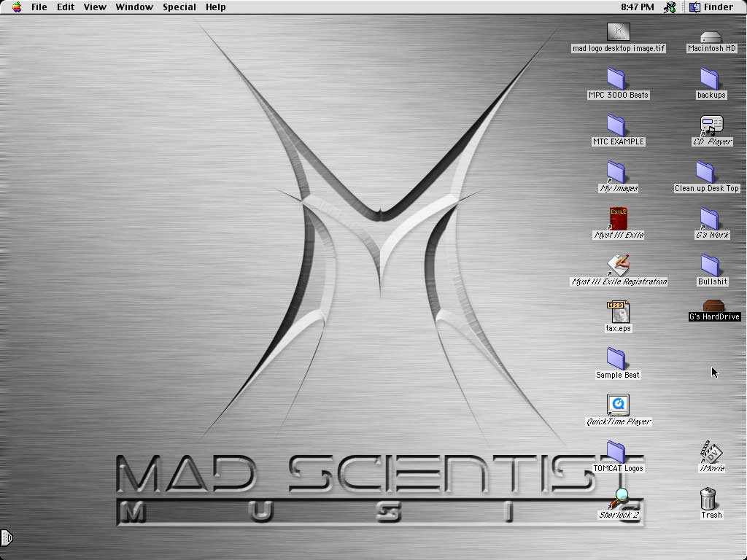The image size is (747, 560).
Task: Select the MTC EXAMPLE folder
Action: coord(616,125)
